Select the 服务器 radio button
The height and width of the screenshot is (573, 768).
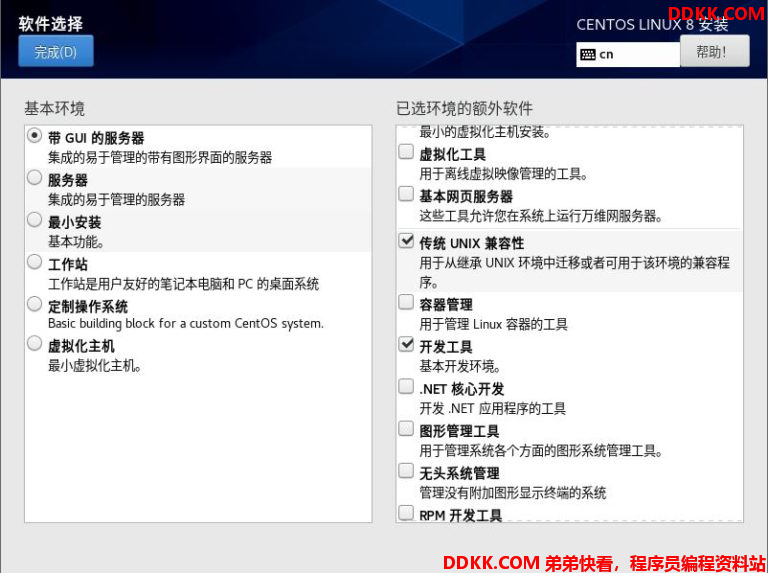point(34,177)
